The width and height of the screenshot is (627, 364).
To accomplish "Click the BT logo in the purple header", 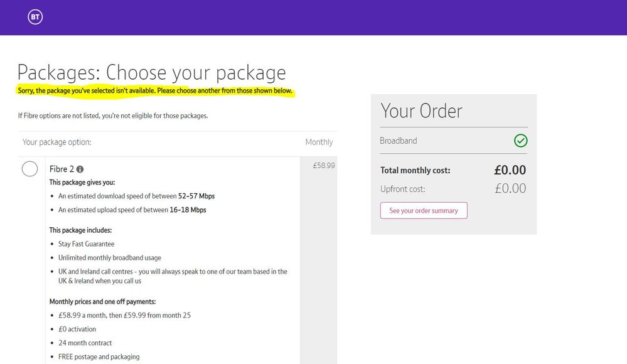I will coord(35,16).
